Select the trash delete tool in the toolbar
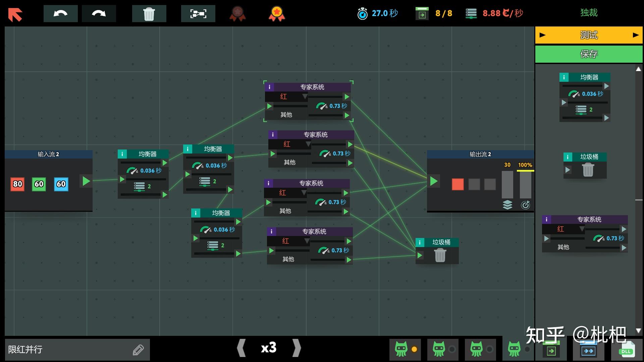The height and width of the screenshot is (362, 644). point(149,13)
